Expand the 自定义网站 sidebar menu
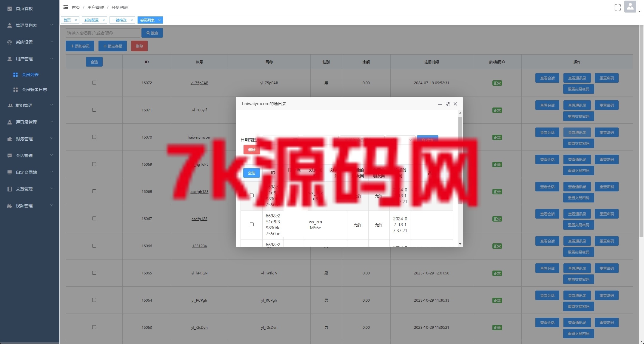The image size is (644, 344). point(30,172)
